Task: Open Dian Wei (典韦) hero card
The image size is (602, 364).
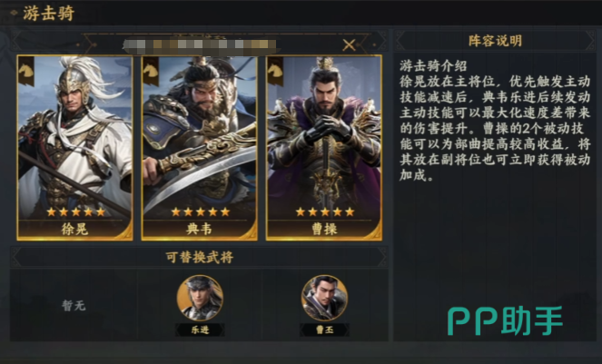Action: tap(199, 148)
